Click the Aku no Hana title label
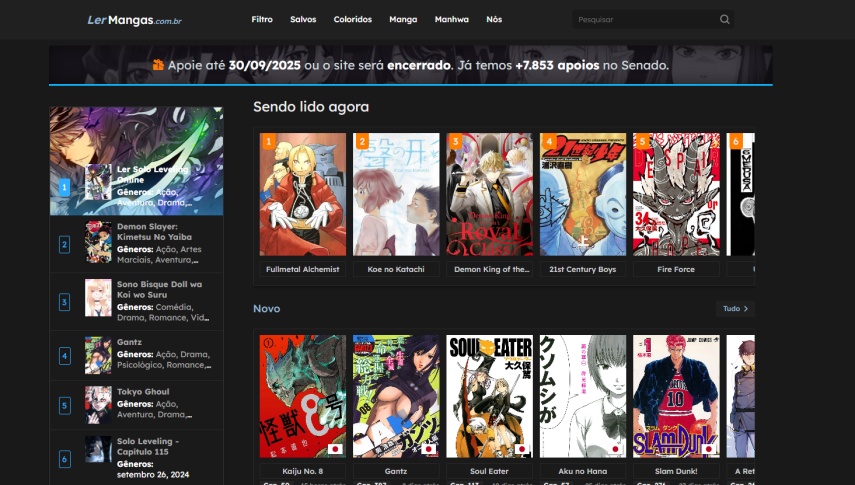855x485 pixels. (582, 471)
